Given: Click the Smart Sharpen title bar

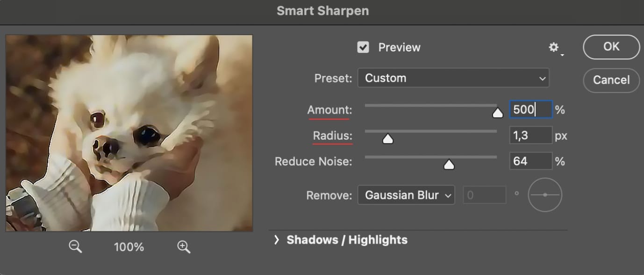Looking at the screenshot, I should click(322, 10).
